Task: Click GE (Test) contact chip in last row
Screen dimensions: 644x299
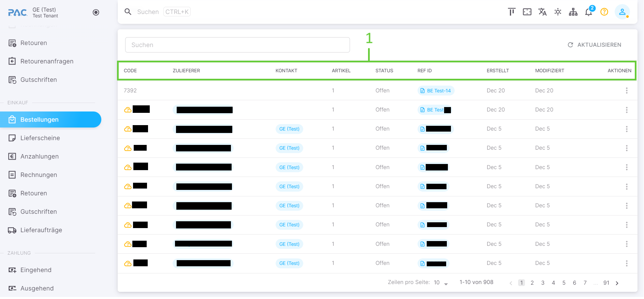Action: (x=289, y=263)
